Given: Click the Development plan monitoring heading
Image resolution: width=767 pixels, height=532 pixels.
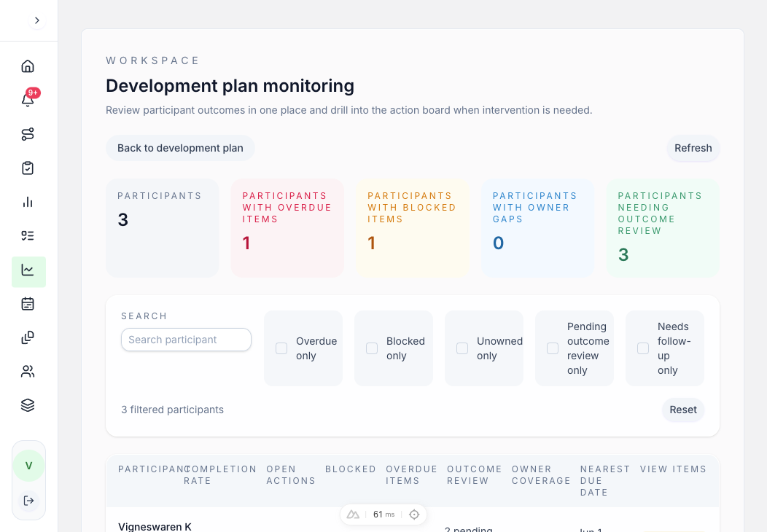Looking at the screenshot, I should 230,85.
